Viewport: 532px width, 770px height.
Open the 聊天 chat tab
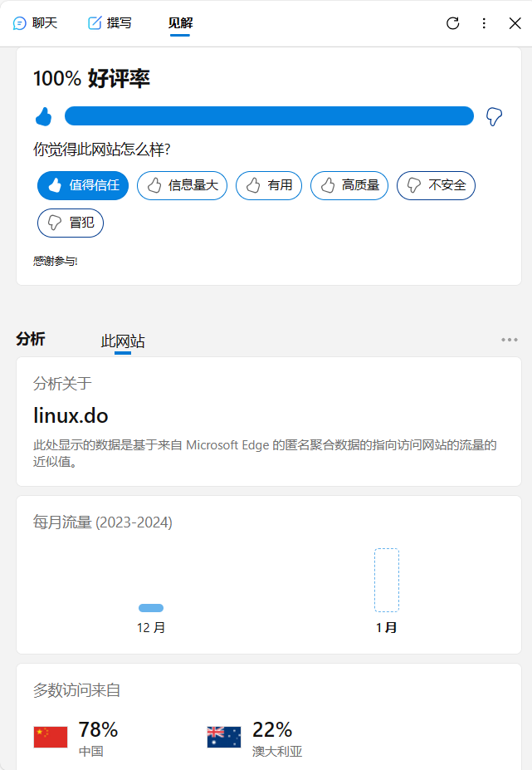(x=36, y=23)
